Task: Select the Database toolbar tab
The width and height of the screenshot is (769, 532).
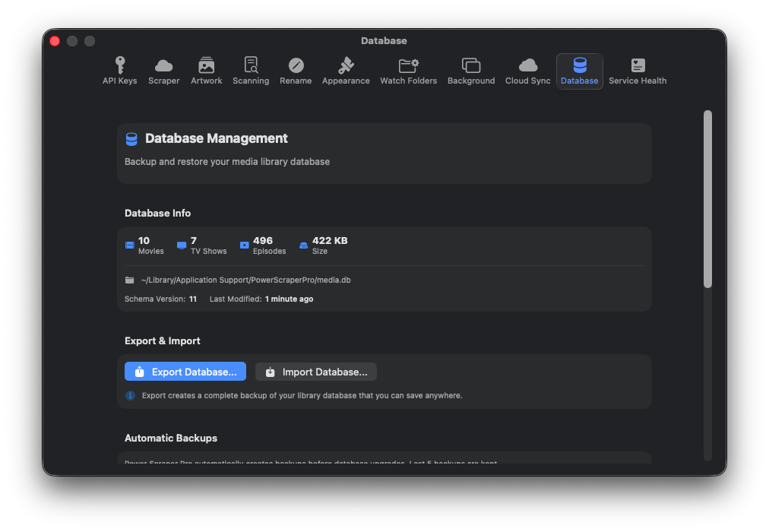Action: point(580,71)
